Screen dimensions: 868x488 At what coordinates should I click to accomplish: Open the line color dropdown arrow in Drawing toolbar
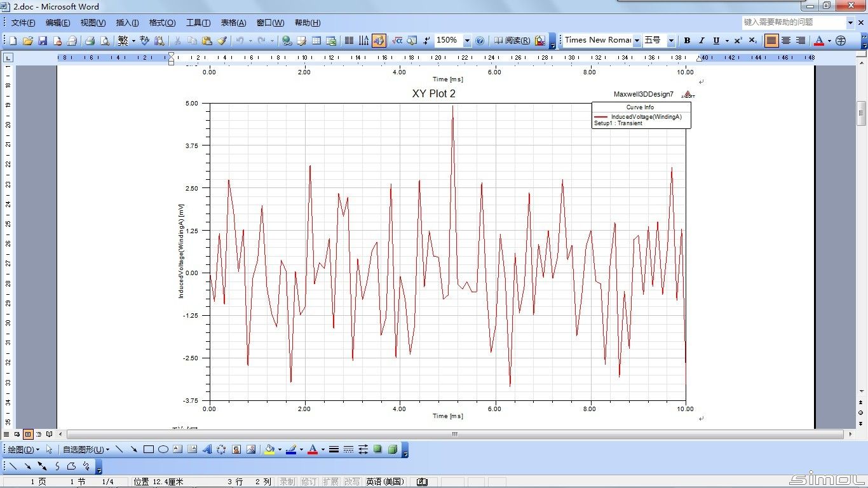pos(301,449)
